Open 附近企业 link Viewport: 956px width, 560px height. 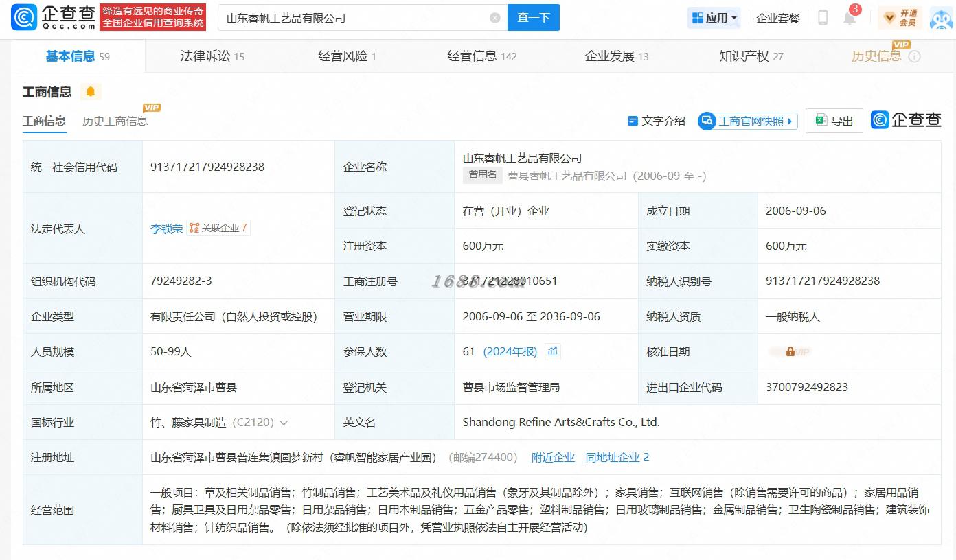pos(553,458)
